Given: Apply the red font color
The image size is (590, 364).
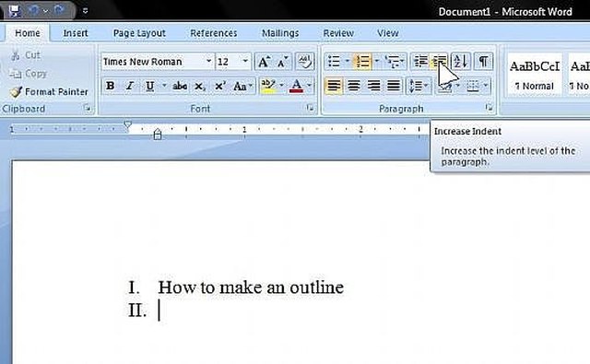Looking at the screenshot, I should 297,86.
